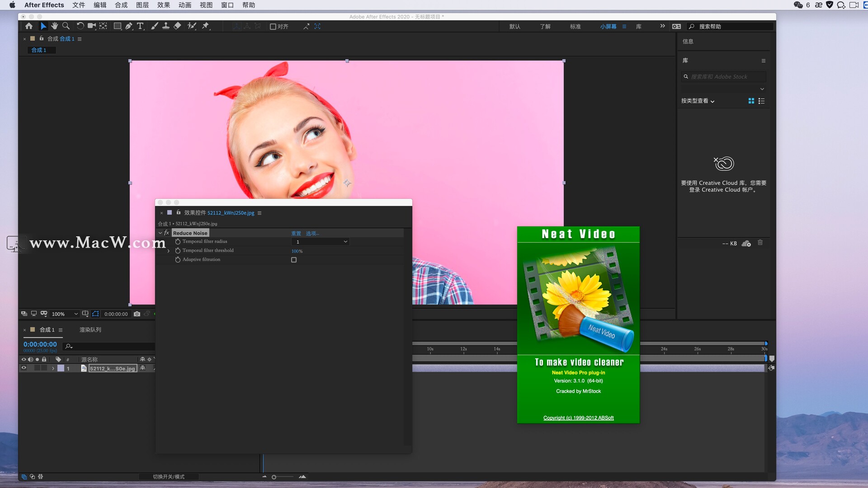The height and width of the screenshot is (488, 868).
Task: Switch to the 渲染队列 tab
Action: (x=90, y=330)
